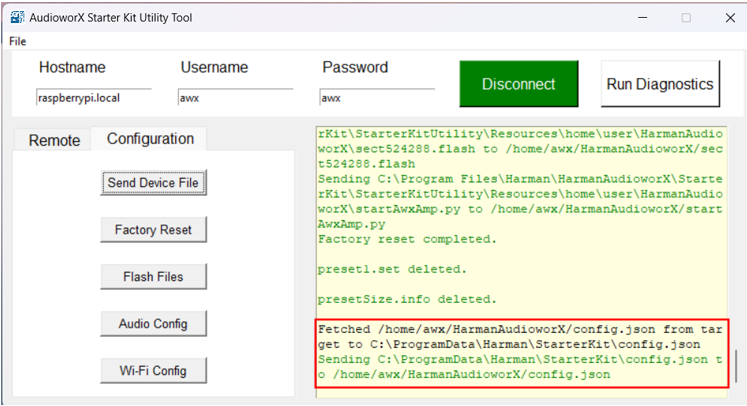Focus the Hostname field showing raspberrypi.local

93,98
